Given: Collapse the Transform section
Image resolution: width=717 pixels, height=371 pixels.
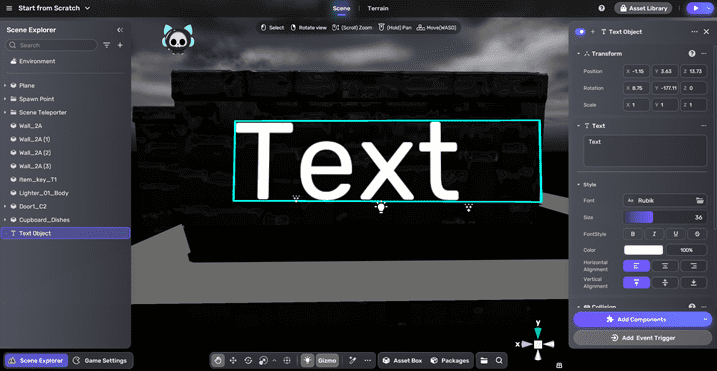Looking at the screenshot, I should pos(578,54).
